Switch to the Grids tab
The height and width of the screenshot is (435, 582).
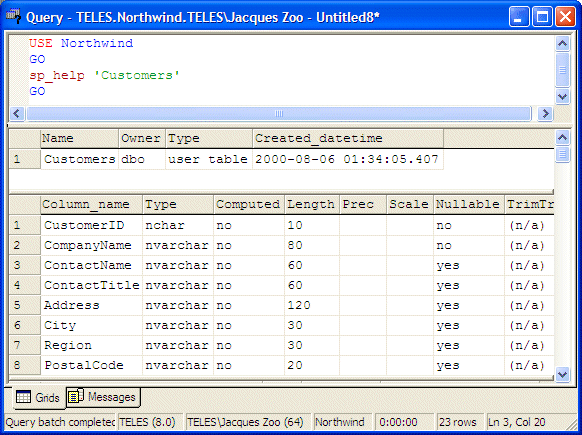point(38,398)
